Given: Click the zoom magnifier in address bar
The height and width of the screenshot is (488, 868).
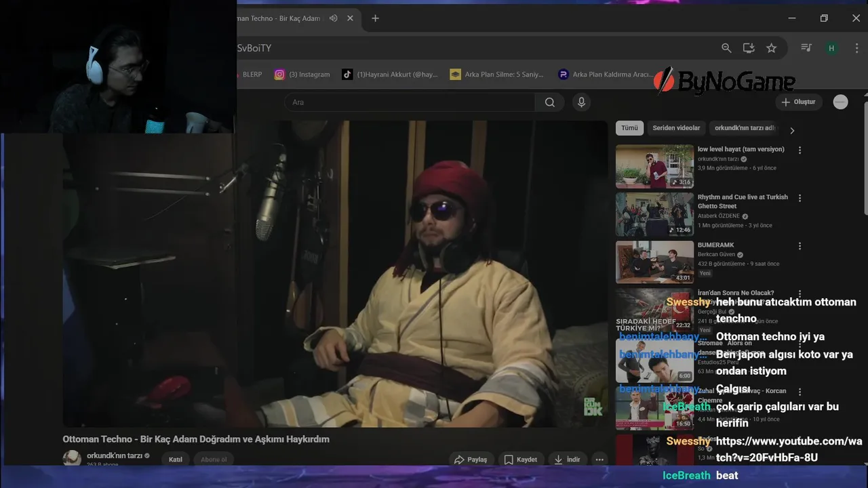Looking at the screenshot, I should [x=726, y=48].
